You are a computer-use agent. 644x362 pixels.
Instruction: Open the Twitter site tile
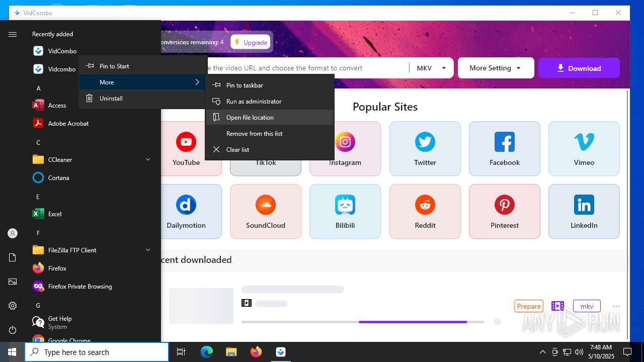click(x=425, y=149)
